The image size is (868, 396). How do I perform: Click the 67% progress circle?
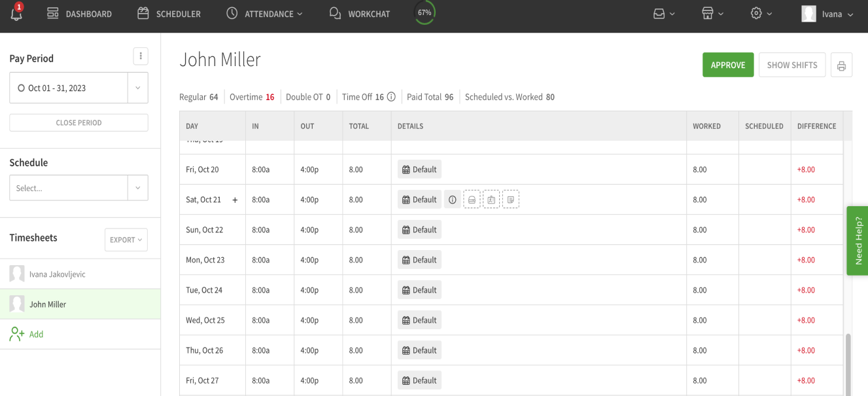(425, 13)
